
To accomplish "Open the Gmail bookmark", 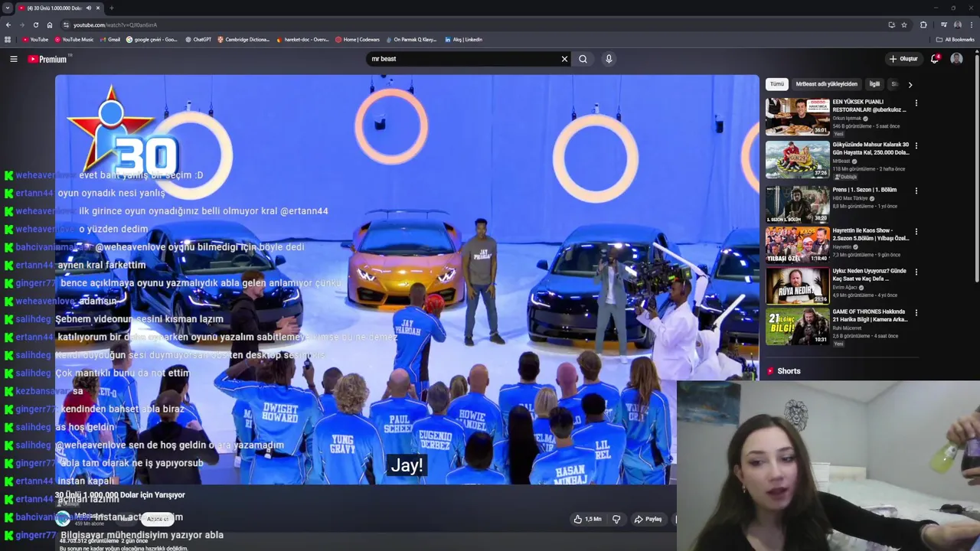I will click(110, 40).
